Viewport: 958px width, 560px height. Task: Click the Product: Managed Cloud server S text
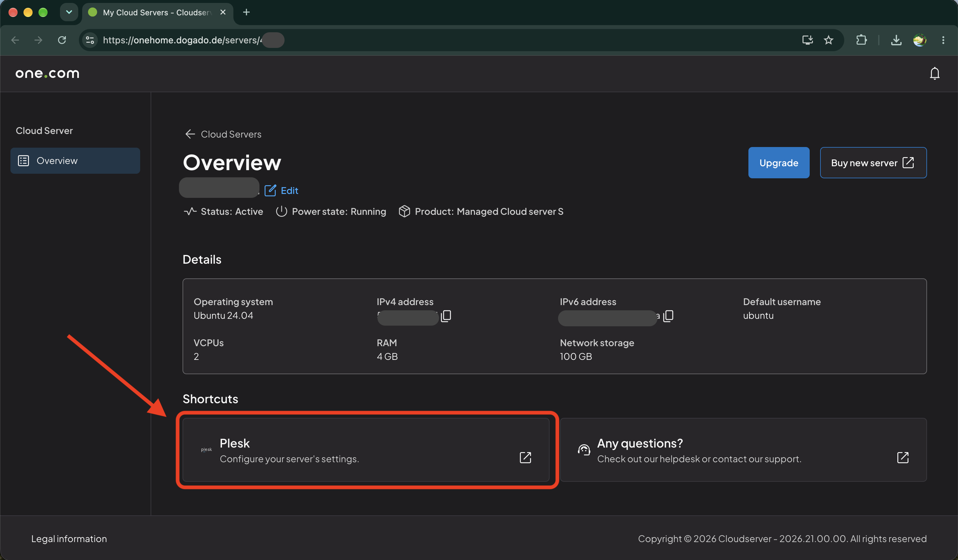(489, 211)
